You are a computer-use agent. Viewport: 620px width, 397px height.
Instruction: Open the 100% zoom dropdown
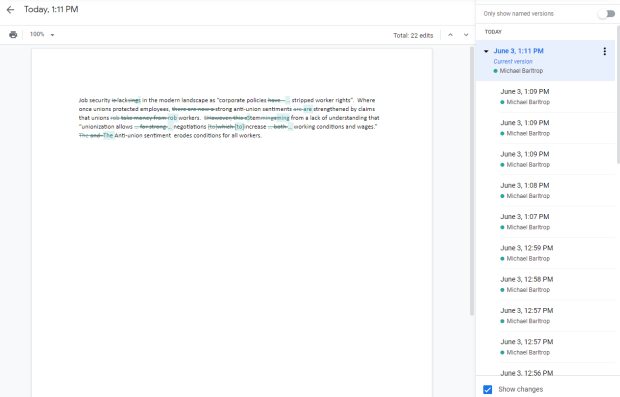(42, 34)
